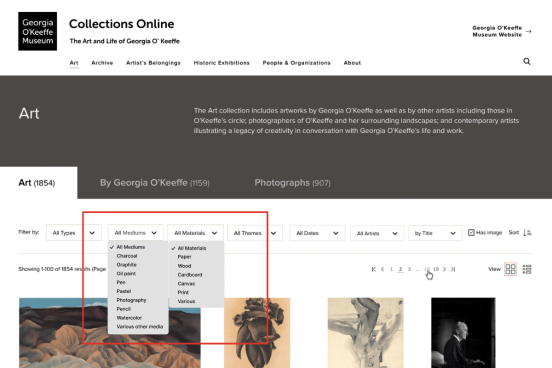
Task: Click the Georgia O'Keeffe Museum logo
Action: pos(37,31)
